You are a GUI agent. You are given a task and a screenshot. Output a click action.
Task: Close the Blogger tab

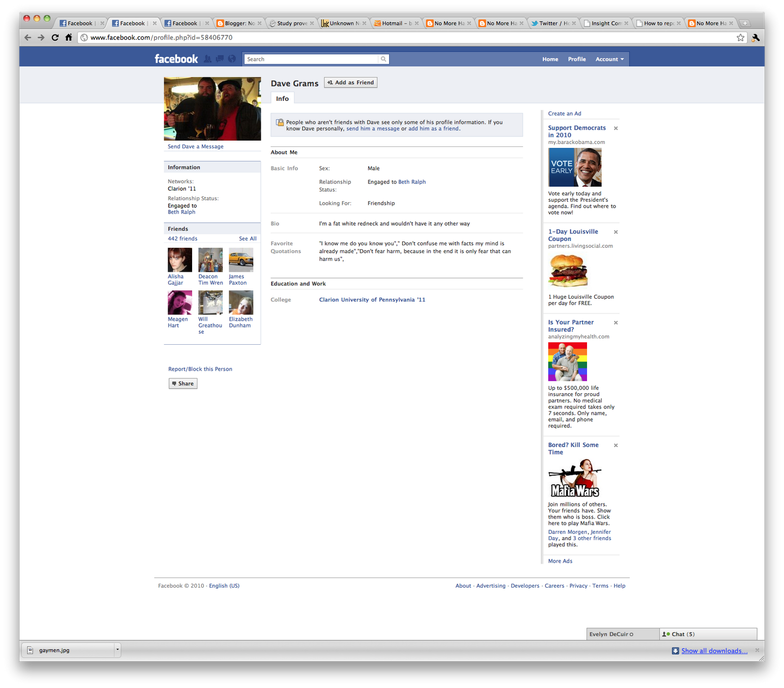tap(260, 23)
